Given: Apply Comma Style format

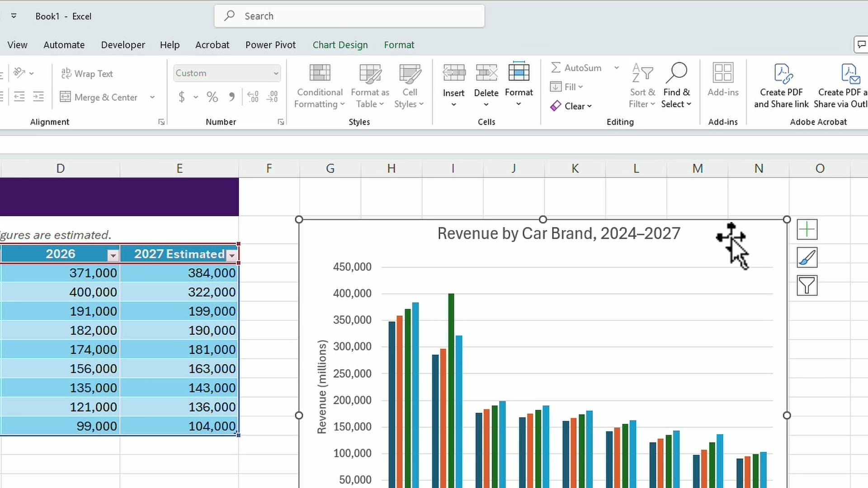Looking at the screenshot, I should (x=232, y=97).
